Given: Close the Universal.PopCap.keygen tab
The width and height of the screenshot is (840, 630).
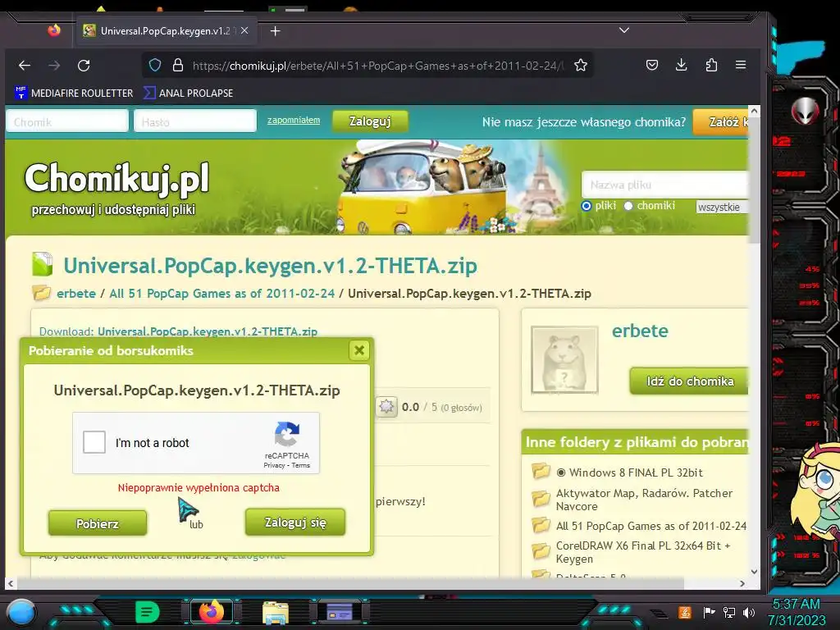Looking at the screenshot, I should pos(244,30).
